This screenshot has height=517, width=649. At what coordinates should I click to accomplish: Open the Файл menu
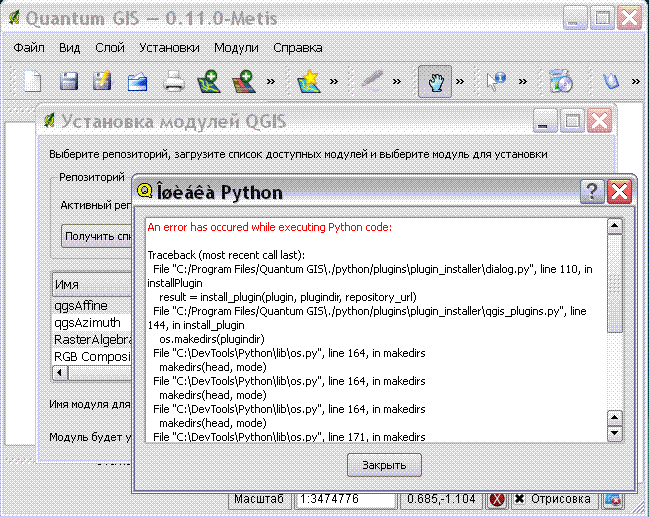point(29,47)
